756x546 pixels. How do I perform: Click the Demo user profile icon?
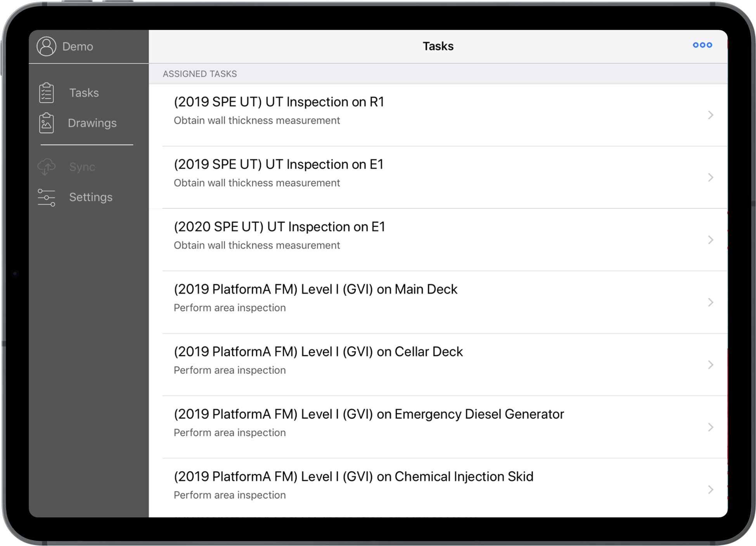tap(47, 47)
